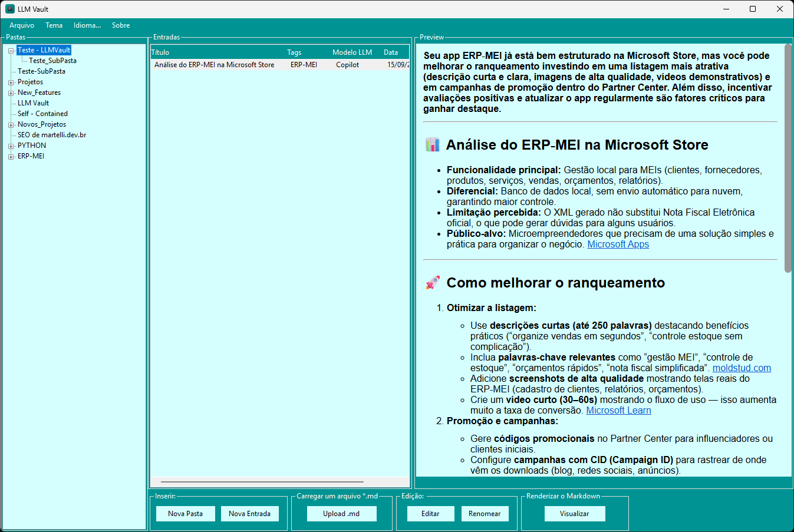Click the Renomear button

click(485, 514)
